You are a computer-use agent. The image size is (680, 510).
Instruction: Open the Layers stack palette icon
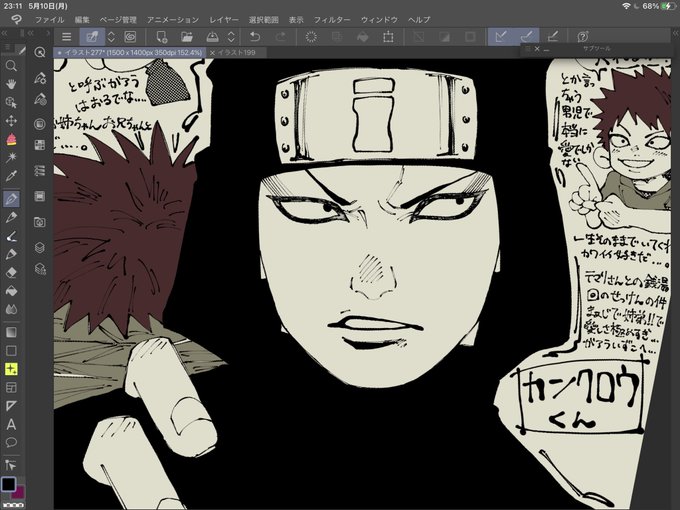pos(40,248)
